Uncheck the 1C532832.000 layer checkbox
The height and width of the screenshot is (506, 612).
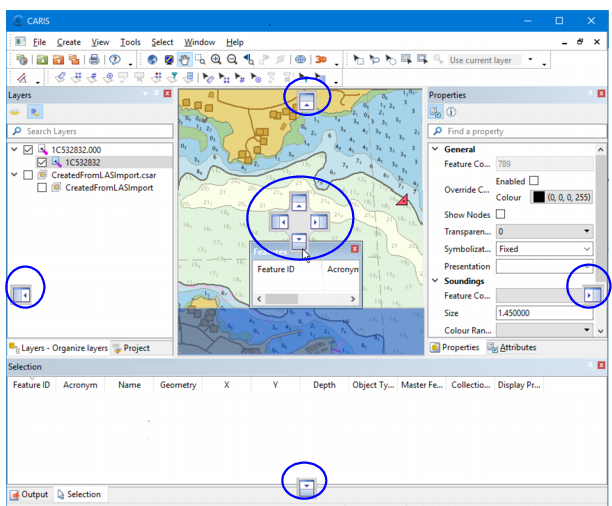click(x=28, y=150)
